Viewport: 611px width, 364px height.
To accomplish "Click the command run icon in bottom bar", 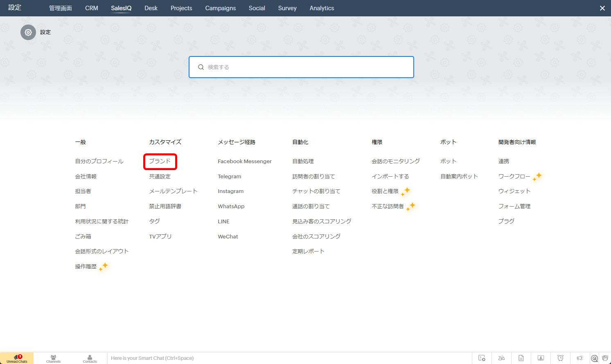I will click(x=482, y=358).
